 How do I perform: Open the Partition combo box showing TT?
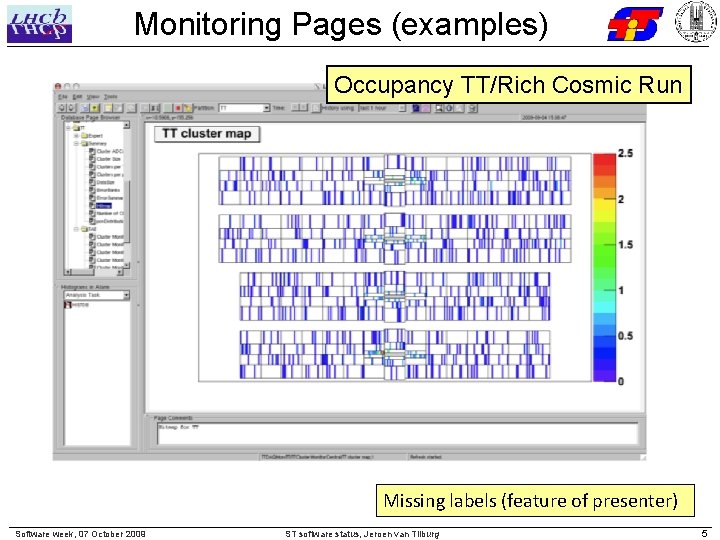(x=244, y=108)
